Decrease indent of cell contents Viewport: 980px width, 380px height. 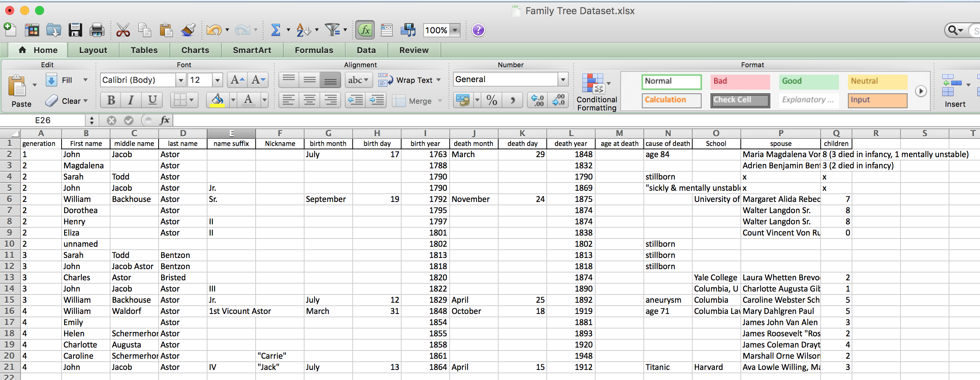point(356,100)
